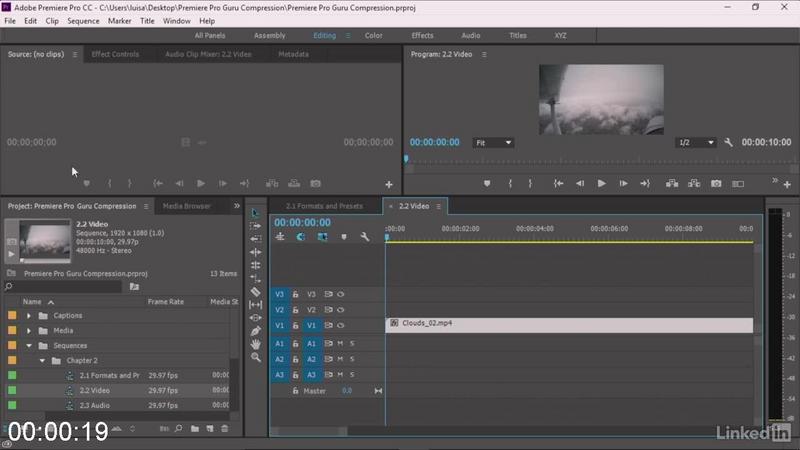The height and width of the screenshot is (450, 800).
Task: Toggle lock on track V3
Action: 295,294
